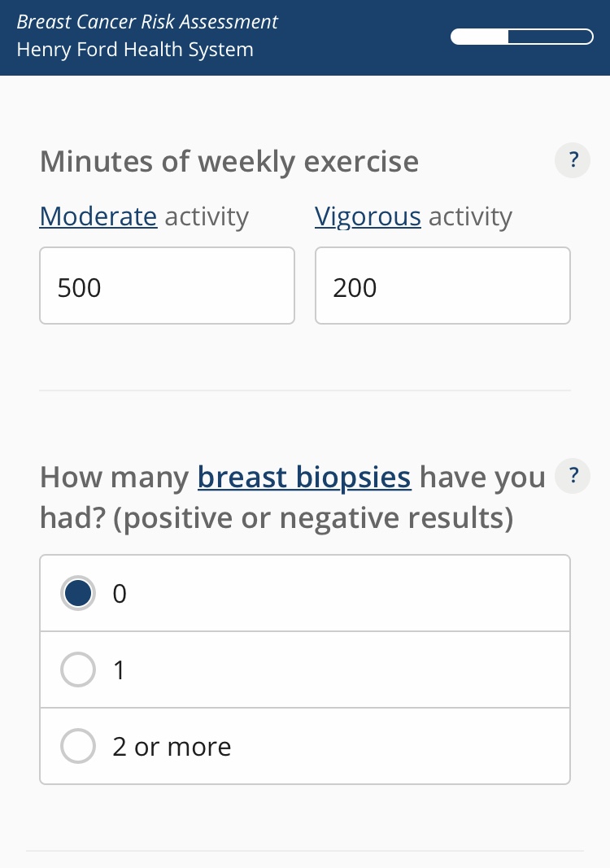Click '(positive or negative results)' question text
This screenshot has width=610, height=868.
coord(313,518)
